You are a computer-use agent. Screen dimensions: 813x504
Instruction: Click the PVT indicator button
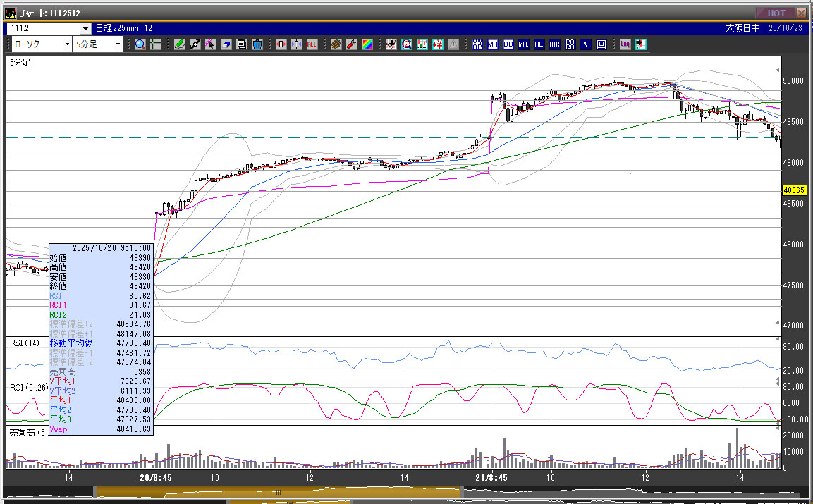[x=586, y=44]
